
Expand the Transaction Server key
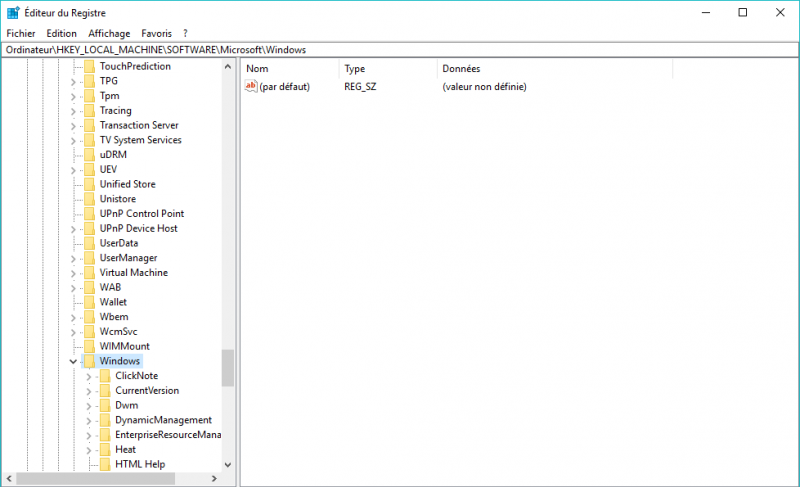point(73,126)
